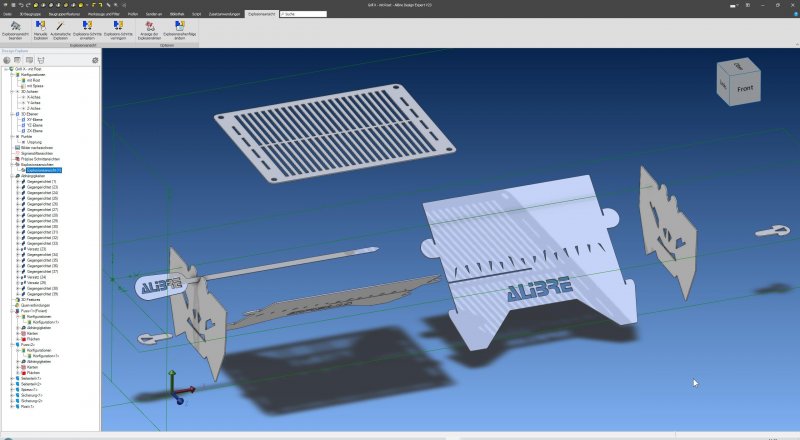Collapse the Konfigurationen tree node
The width and height of the screenshot is (800, 440).
coord(12,75)
